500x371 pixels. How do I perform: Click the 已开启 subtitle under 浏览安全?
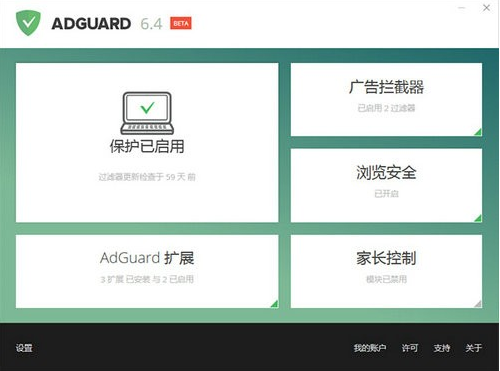tap(386, 194)
